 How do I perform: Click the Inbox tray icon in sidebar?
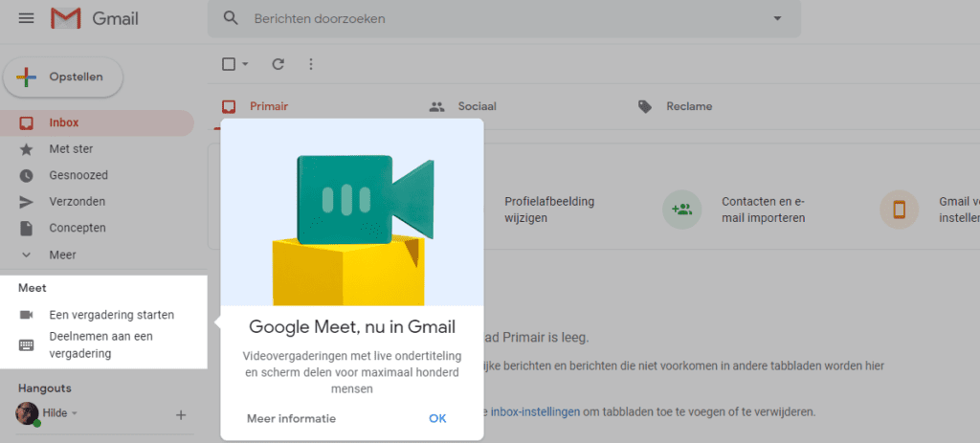tap(26, 122)
